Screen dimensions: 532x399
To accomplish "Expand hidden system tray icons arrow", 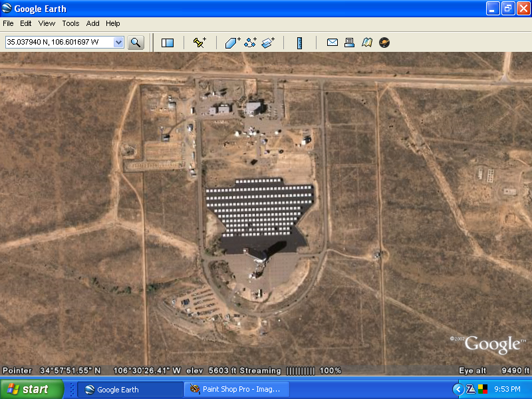I will click(458, 389).
